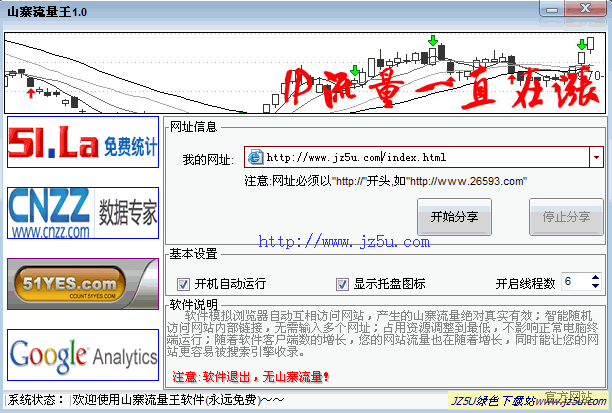Click the 系统状态 label

tap(36, 400)
